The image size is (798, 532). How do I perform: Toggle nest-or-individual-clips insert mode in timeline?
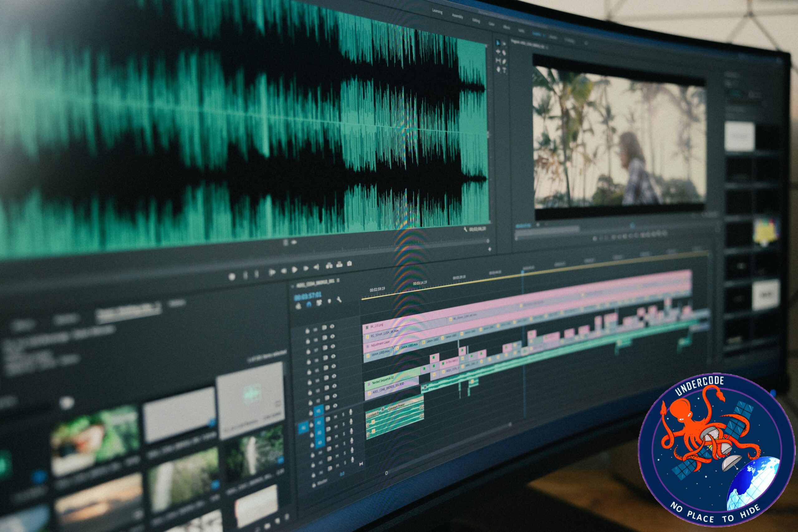pos(298,306)
